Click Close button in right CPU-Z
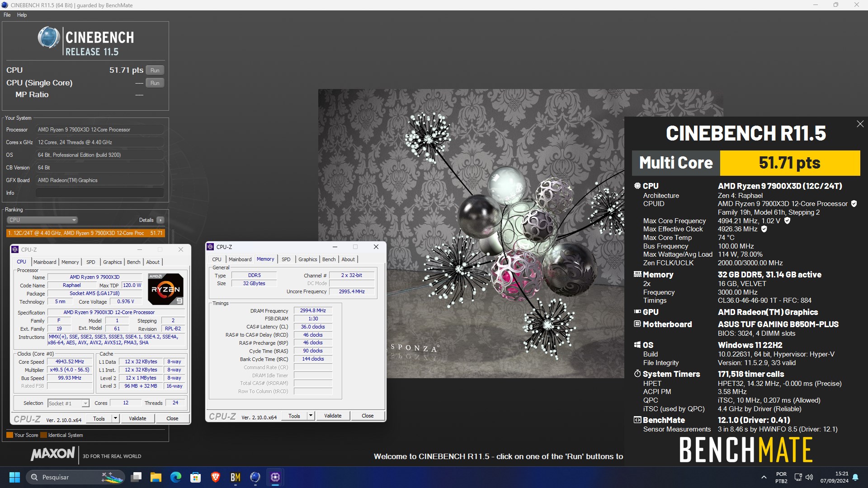The height and width of the screenshot is (488, 868). [368, 416]
